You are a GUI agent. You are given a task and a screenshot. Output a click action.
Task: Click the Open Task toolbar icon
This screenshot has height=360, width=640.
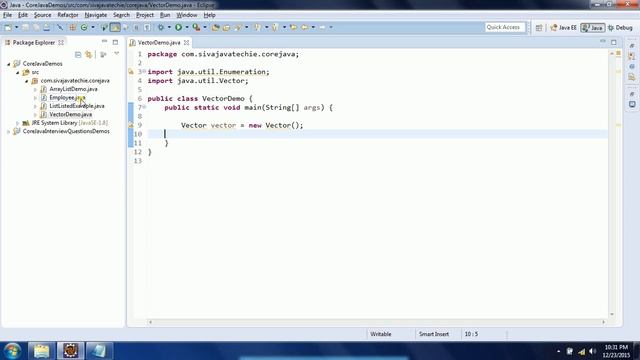(x=226, y=27)
